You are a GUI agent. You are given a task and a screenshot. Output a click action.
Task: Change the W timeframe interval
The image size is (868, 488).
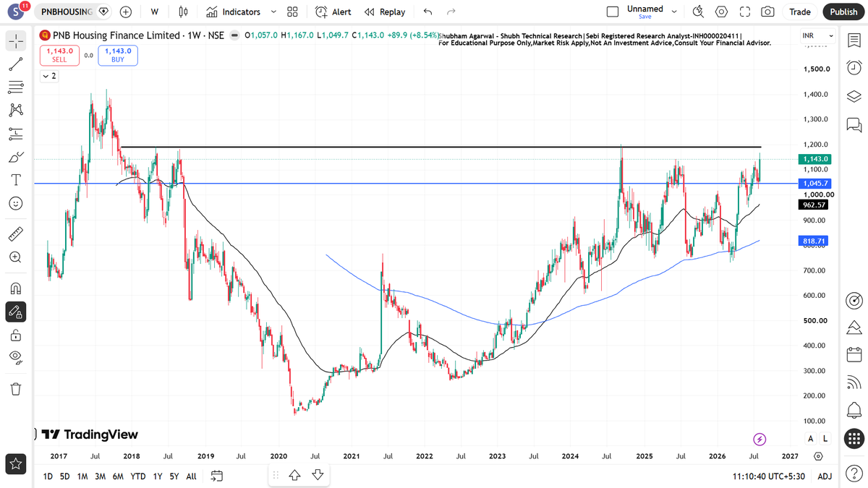point(154,12)
